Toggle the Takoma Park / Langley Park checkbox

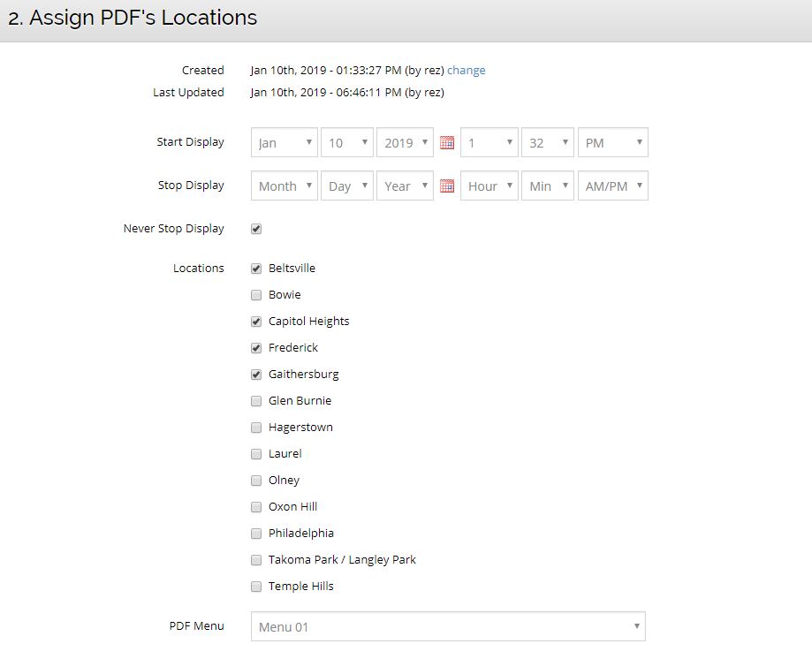point(256,560)
